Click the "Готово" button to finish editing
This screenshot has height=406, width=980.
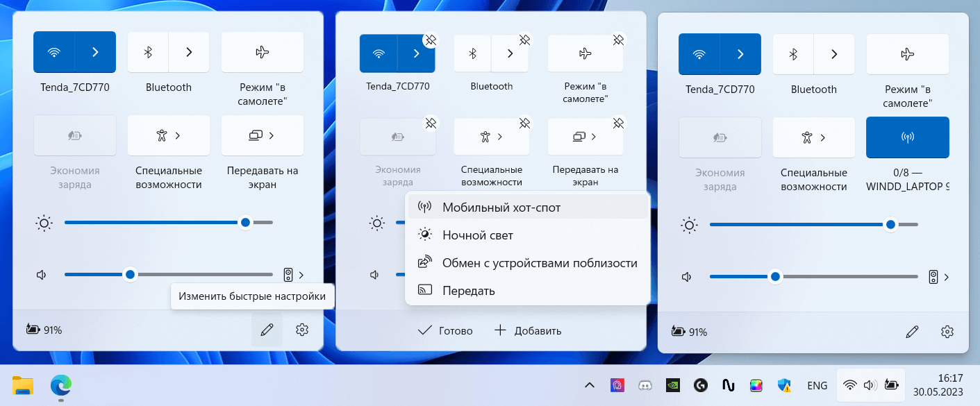[445, 330]
